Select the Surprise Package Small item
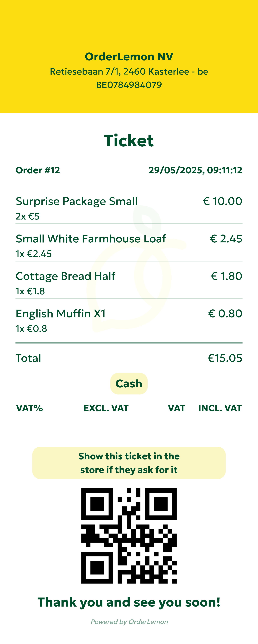The height and width of the screenshot is (644, 258). pos(76,201)
